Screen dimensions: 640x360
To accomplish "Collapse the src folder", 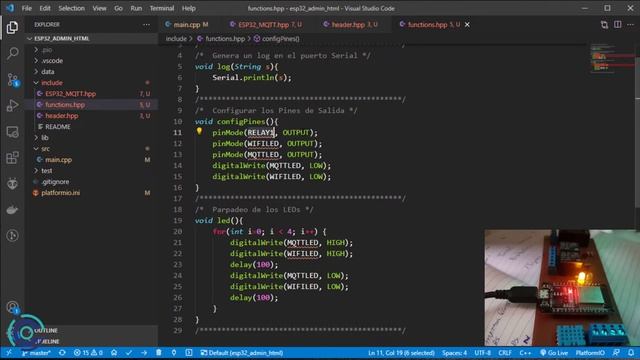I will point(45,149).
